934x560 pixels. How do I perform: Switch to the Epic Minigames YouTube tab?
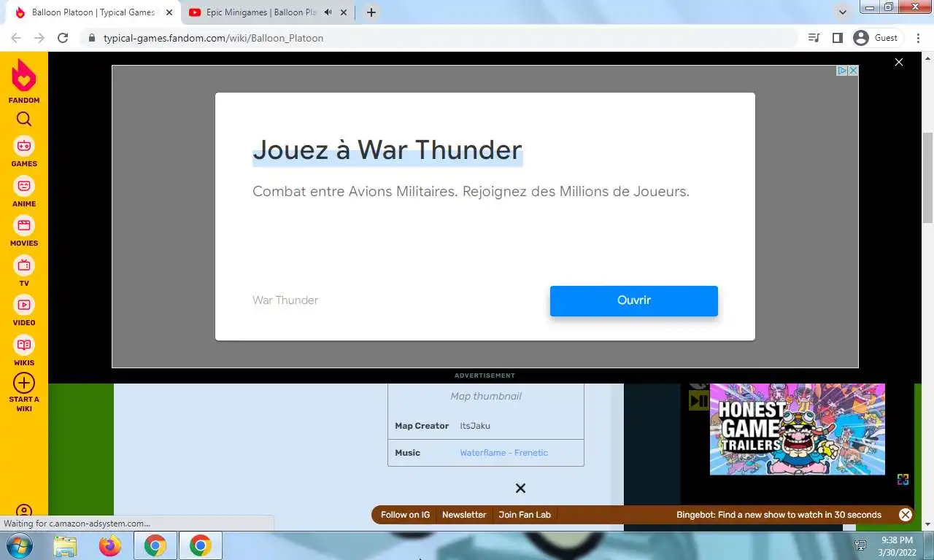point(267,12)
